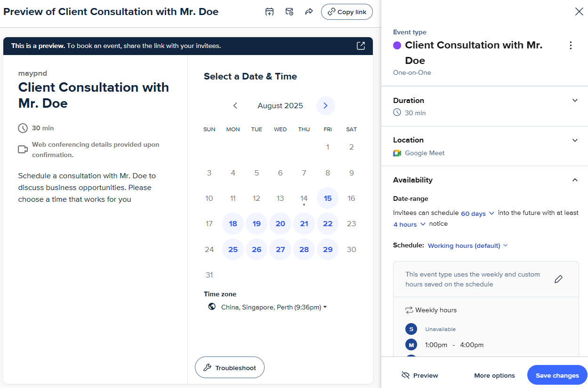
Task: Collapse the Availability section
Action: [x=574, y=180]
